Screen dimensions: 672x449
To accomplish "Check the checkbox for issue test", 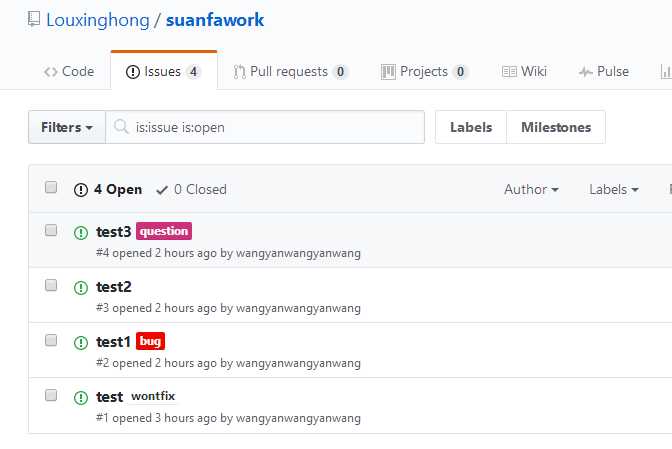I will (x=51, y=395).
